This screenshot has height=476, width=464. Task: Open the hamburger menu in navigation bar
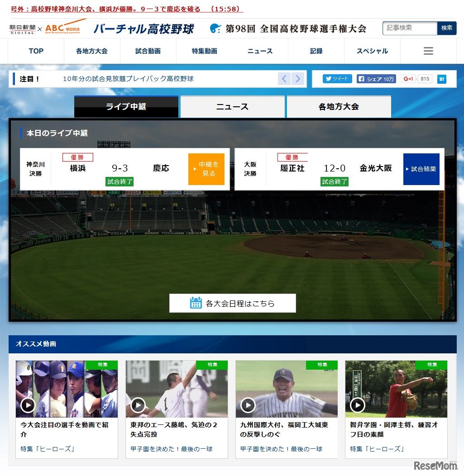[x=428, y=51]
